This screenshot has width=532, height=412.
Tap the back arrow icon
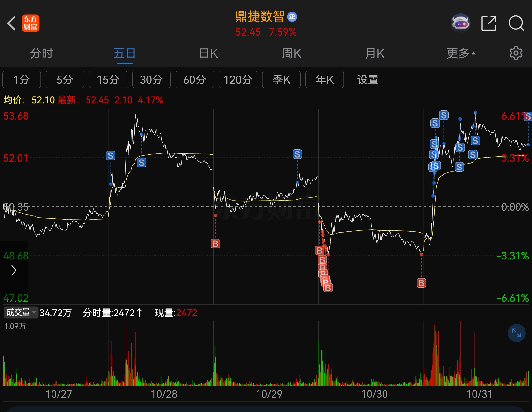[x=11, y=23]
